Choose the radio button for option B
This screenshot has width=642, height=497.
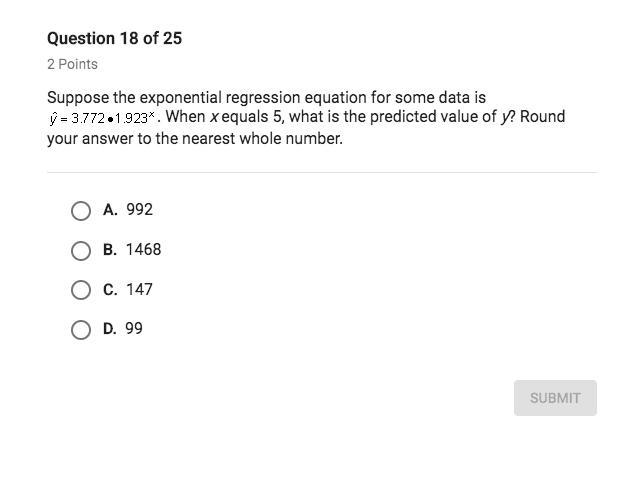81,250
